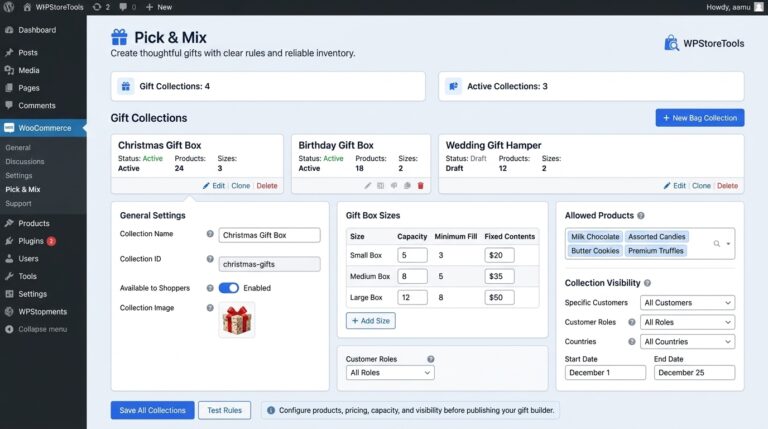Open the WooCommerce sidebar menu

43,128
